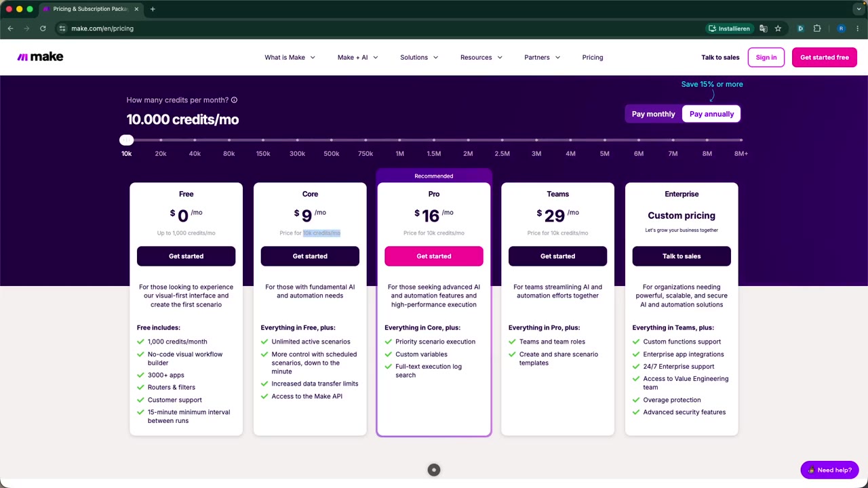The image size is (868, 488).
Task: Click the circular scroll indicator at bottom
Action: [x=434, y=470]
